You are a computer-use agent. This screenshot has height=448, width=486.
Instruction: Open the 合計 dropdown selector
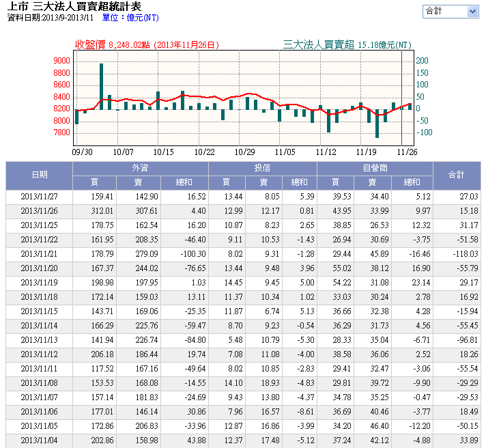[451, 12]
